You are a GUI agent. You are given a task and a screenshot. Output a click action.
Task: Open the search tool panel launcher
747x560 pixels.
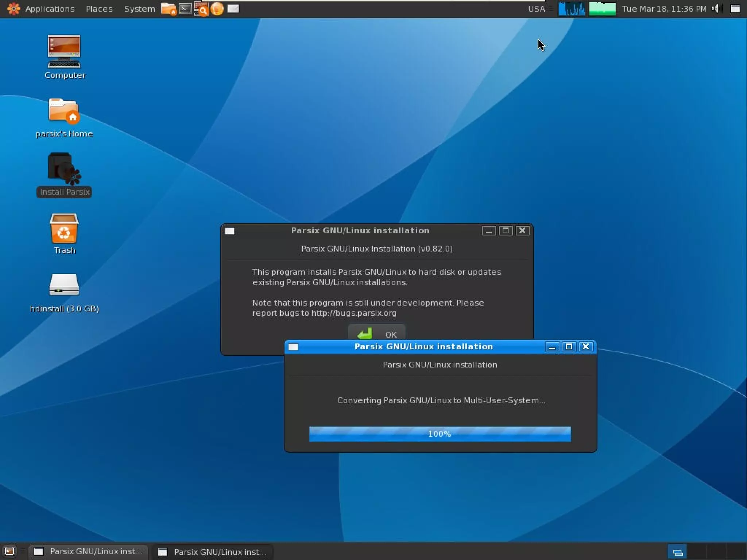201,9
